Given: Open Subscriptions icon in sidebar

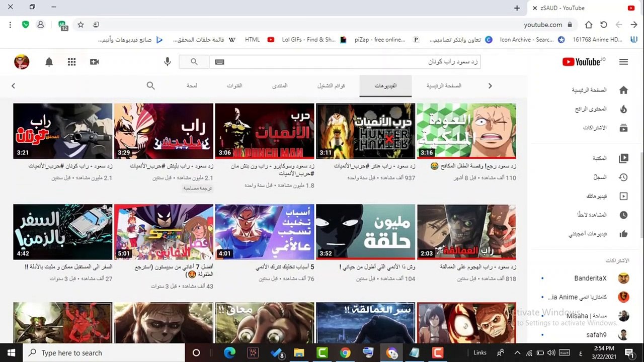Looking at the screenshot, I should coord(623,128).
